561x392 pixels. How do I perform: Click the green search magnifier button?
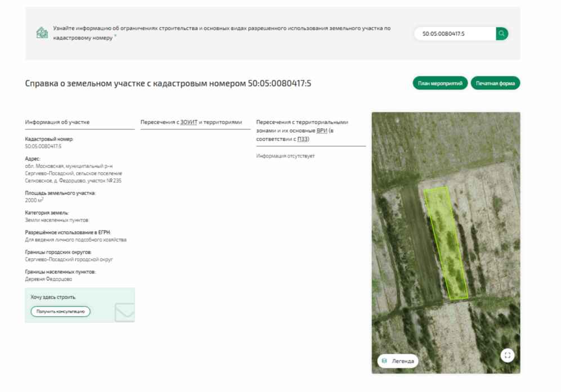pyautogui.click(x=501, y=34)
